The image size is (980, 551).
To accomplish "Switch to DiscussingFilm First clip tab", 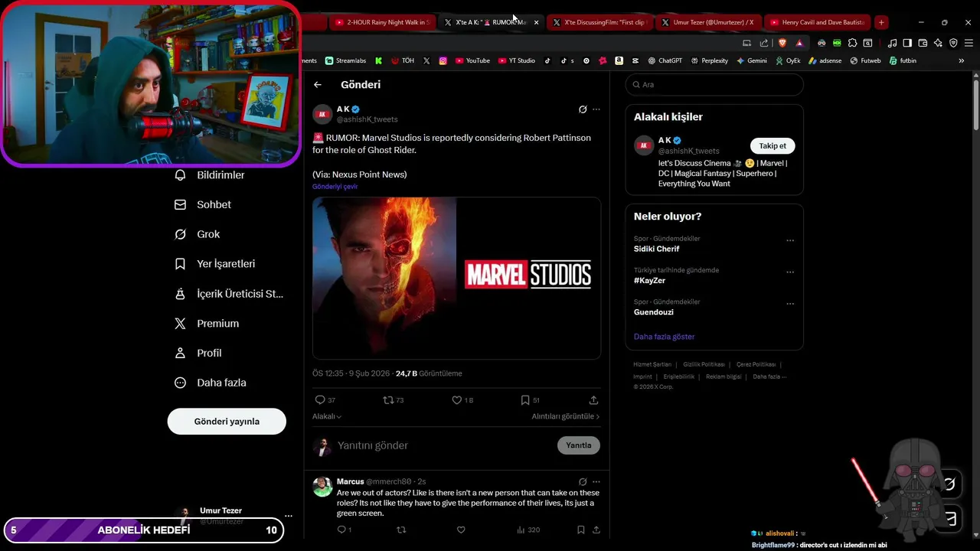I will [600, 22].
